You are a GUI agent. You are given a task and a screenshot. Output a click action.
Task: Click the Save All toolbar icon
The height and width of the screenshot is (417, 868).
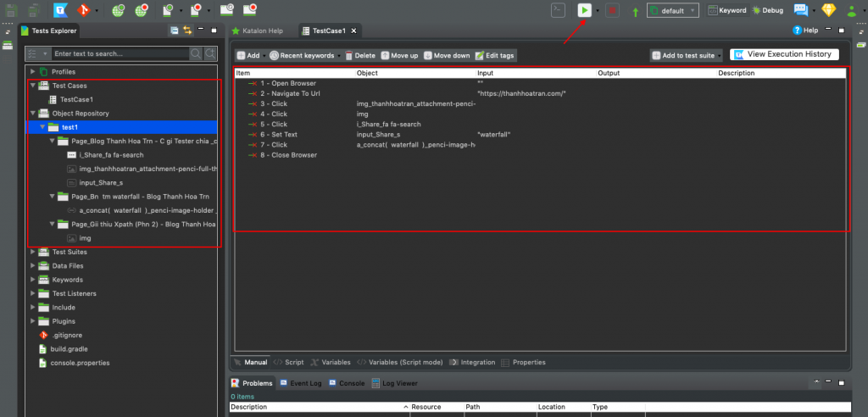(x=33, y=10)
